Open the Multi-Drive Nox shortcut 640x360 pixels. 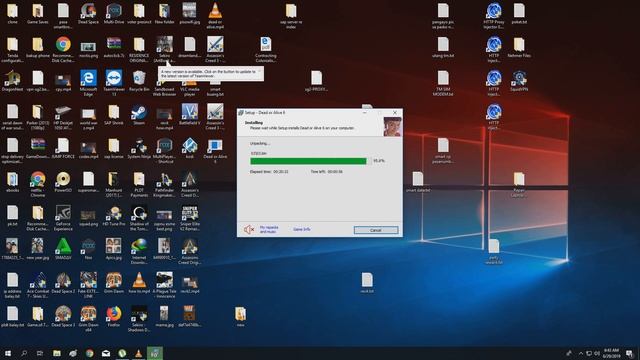point(113,13)
